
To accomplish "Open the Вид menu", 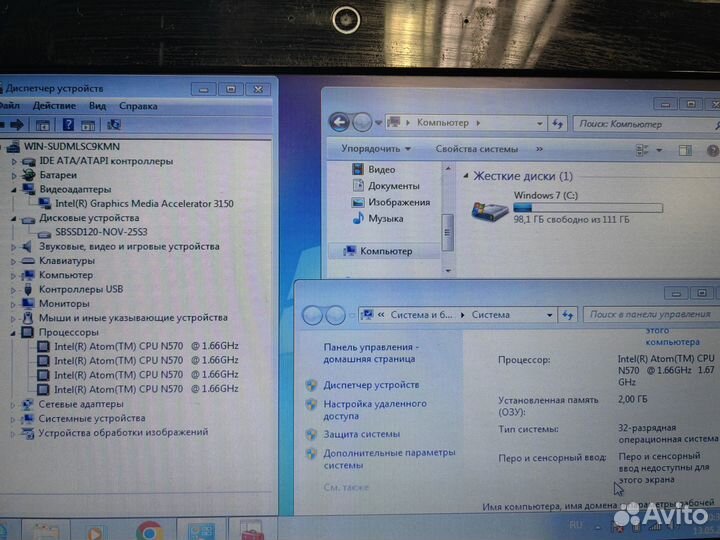I will click(97, 106).
